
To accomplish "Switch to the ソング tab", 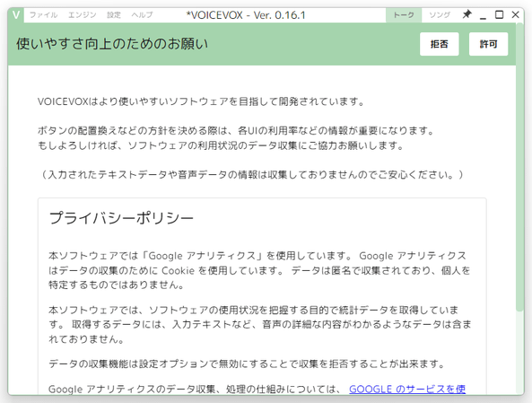I will coord(440,15).
